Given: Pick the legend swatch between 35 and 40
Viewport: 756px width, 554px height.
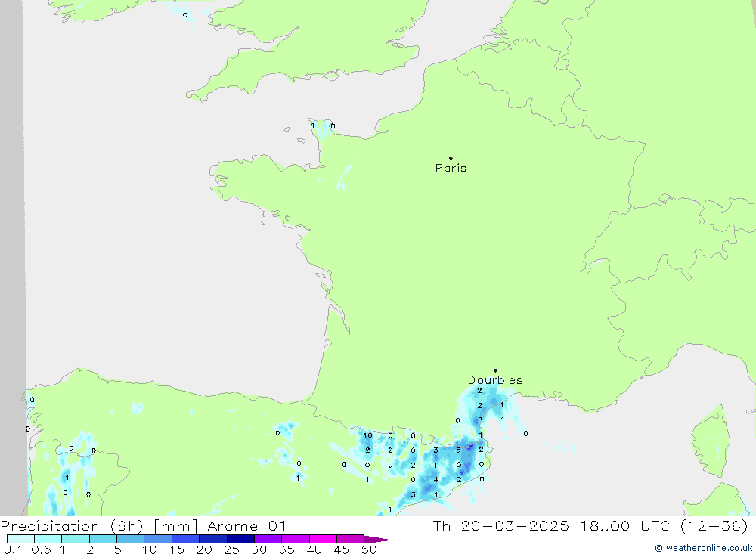Looking at the screenshot, I should pos(296,539).
